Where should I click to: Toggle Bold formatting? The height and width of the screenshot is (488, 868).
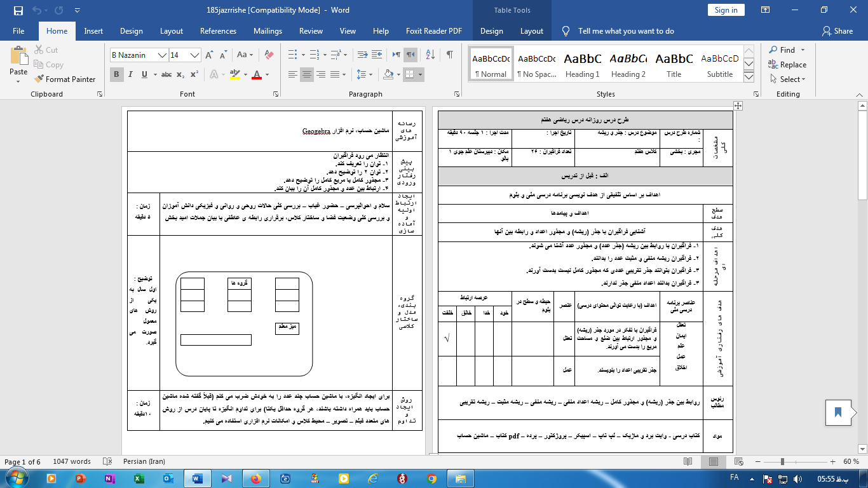[117, 74]
